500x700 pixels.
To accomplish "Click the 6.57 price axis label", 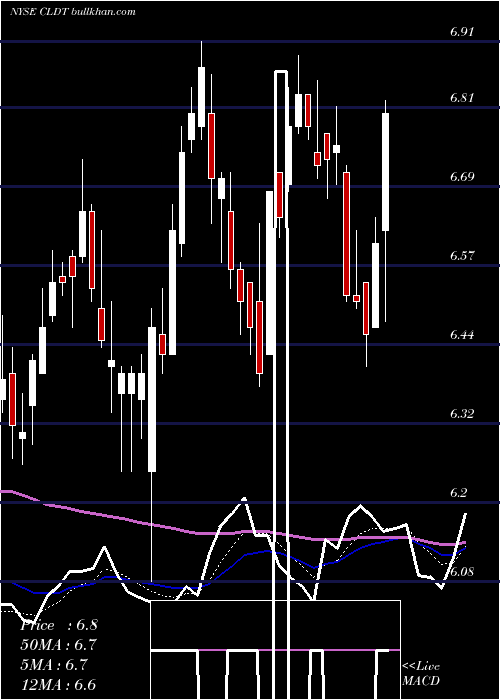I will tap(462, 256).
